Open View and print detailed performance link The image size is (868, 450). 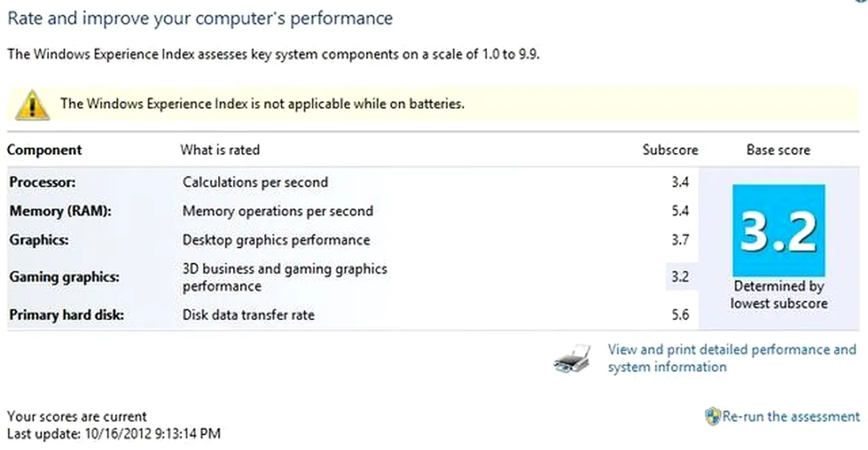tap(732, 358)
